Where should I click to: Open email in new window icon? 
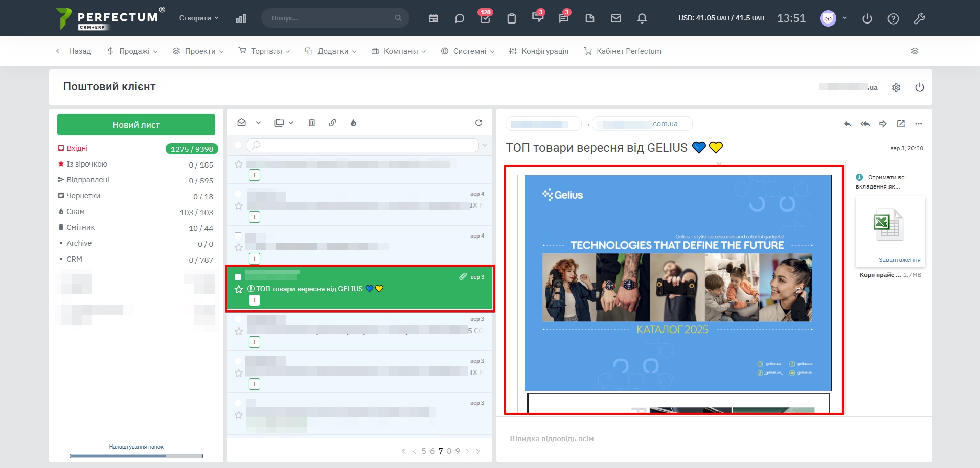tap(901, 124)
